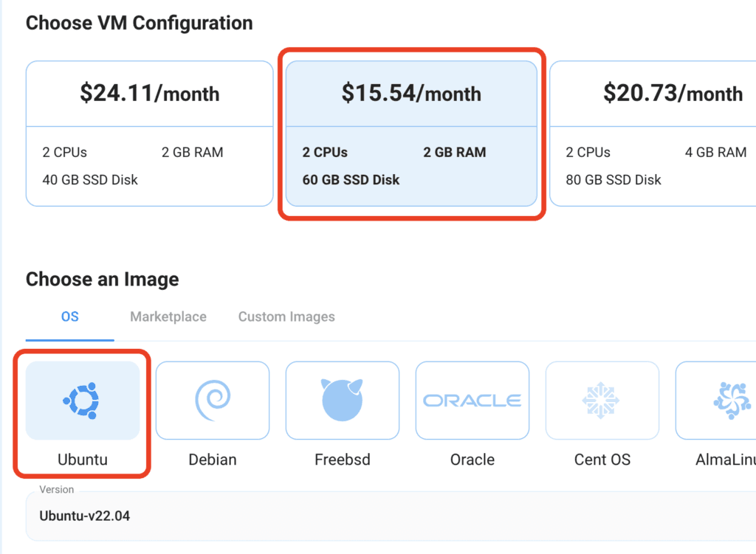756x554 pixels.
Task: Switch to the OS tab
Action: coord(69,316)
